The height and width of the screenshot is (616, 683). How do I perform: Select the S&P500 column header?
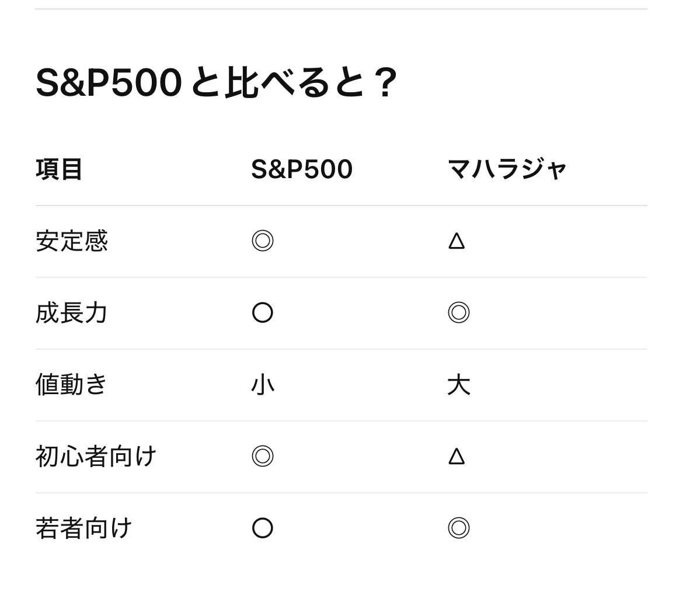click(x=302, y=169)
